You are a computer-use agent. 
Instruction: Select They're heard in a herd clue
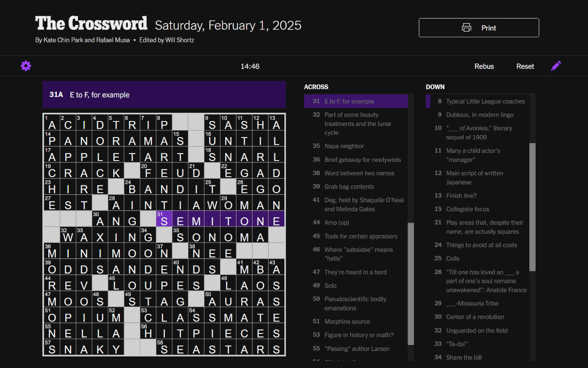click(356, 272)
